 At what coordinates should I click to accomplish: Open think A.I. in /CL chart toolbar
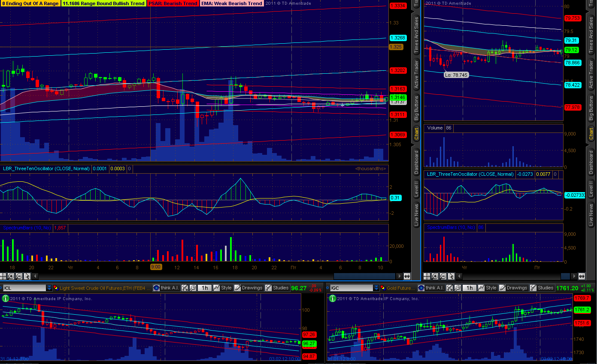166,288
